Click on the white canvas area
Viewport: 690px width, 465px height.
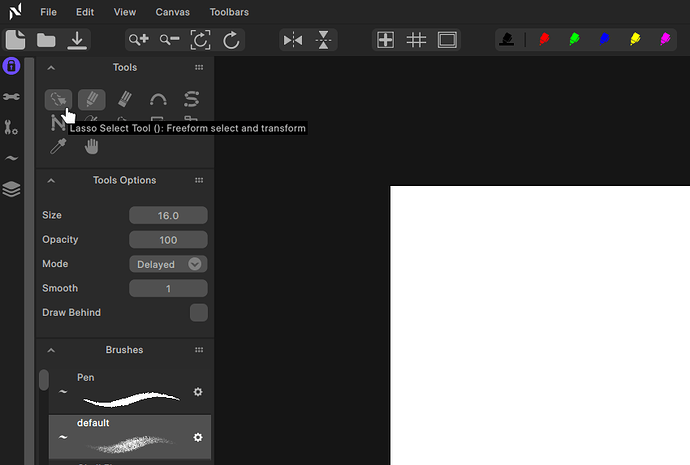[540, 326]
